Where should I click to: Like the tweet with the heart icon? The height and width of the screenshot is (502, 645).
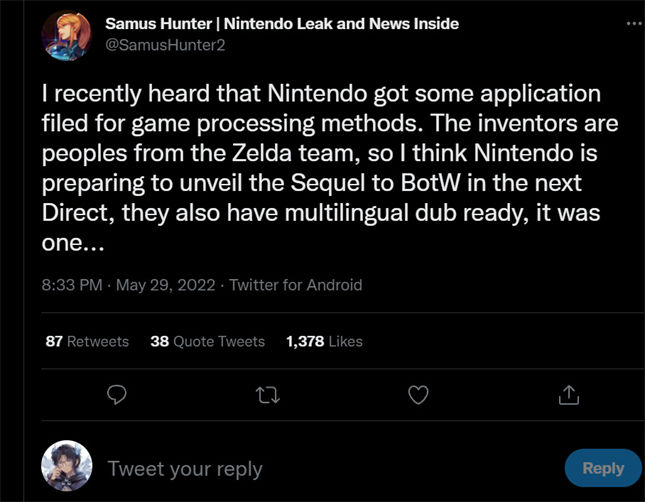pos(418,395)
